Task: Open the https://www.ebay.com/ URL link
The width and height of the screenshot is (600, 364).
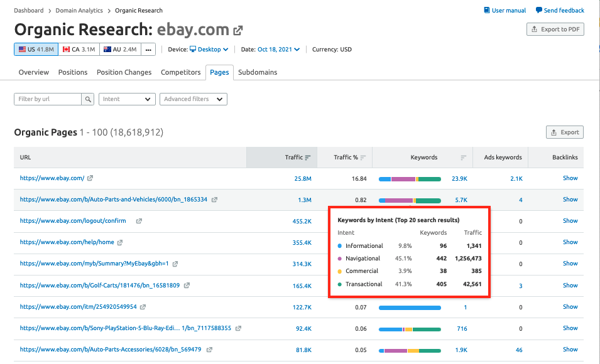Action: pos(52,178)
